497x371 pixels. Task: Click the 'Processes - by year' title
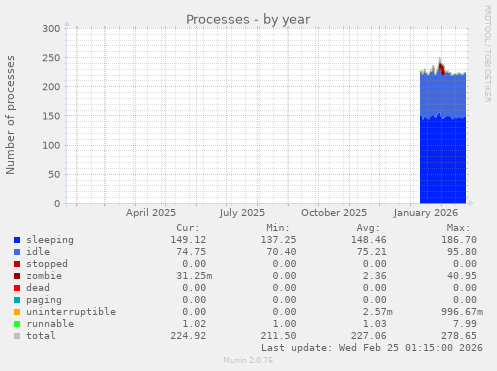248,19
